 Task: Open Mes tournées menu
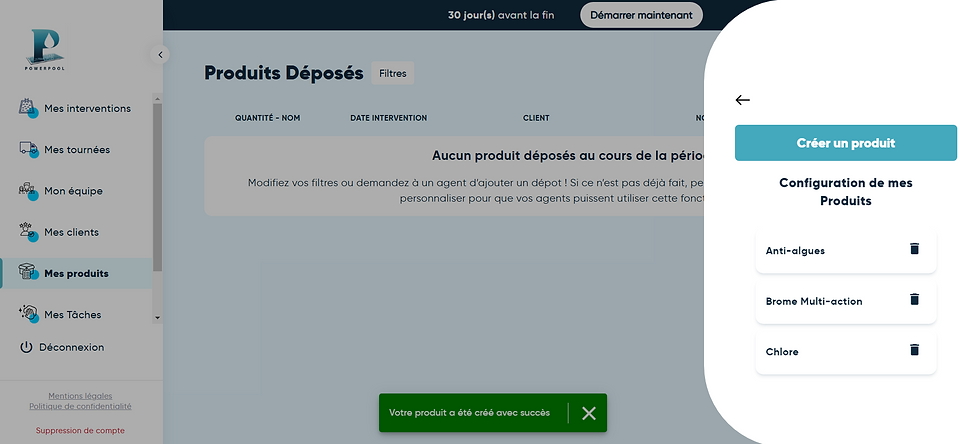[x=76, y=149]
